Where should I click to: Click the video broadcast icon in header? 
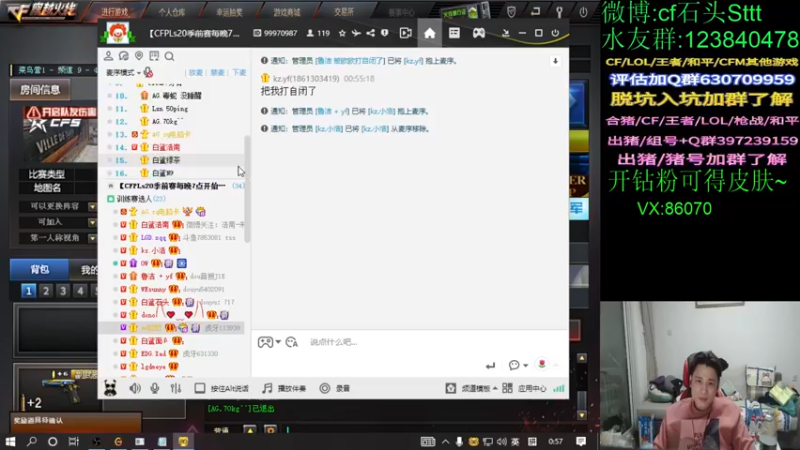[x=406, y=33]
